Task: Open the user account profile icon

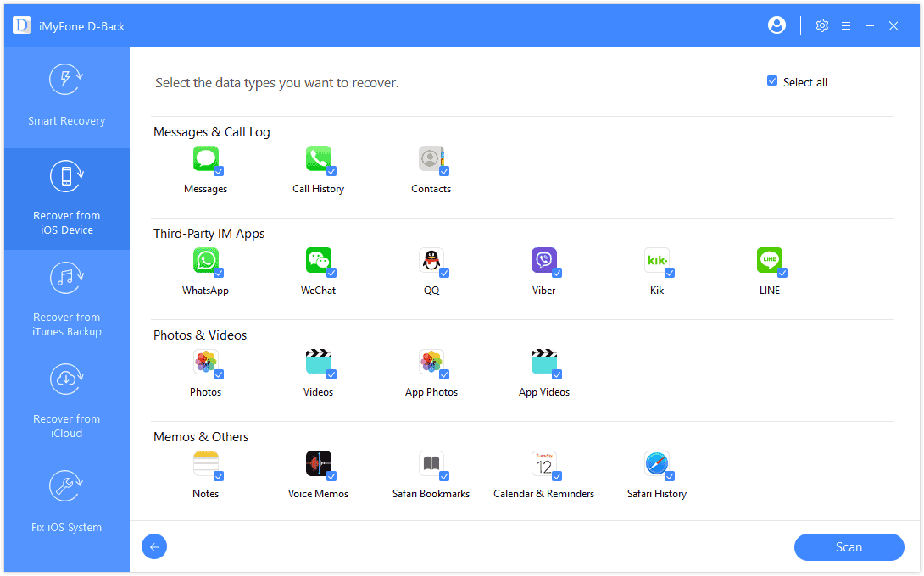Action: 776,25
